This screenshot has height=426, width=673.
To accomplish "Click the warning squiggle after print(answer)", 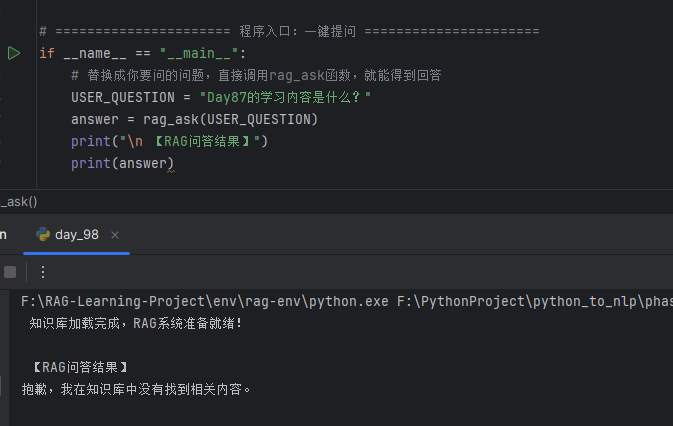I will pos(171,171).
